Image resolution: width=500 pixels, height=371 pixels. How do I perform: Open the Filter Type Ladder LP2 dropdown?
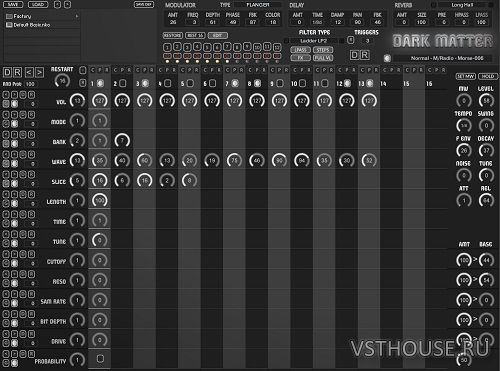coord(313,41)
